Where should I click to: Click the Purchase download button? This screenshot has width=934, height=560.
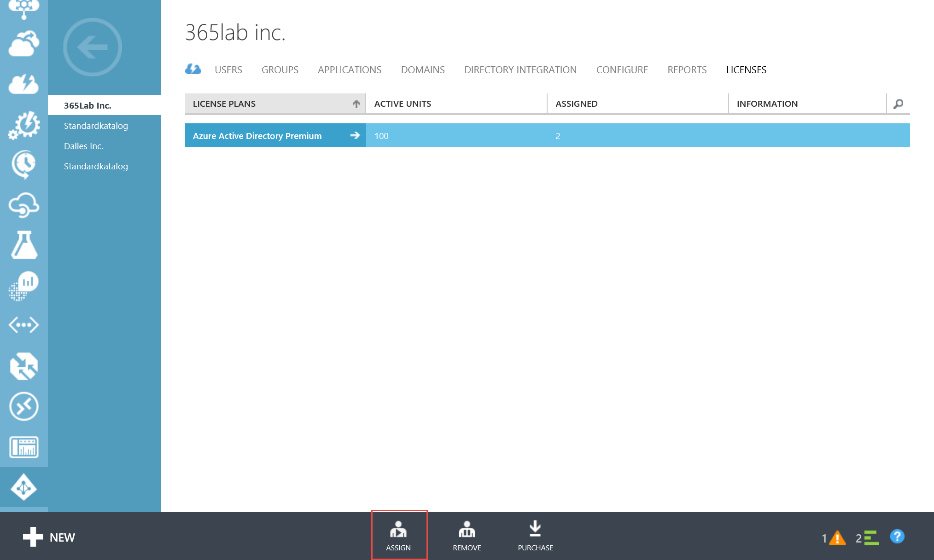click(x=535, y=536)
